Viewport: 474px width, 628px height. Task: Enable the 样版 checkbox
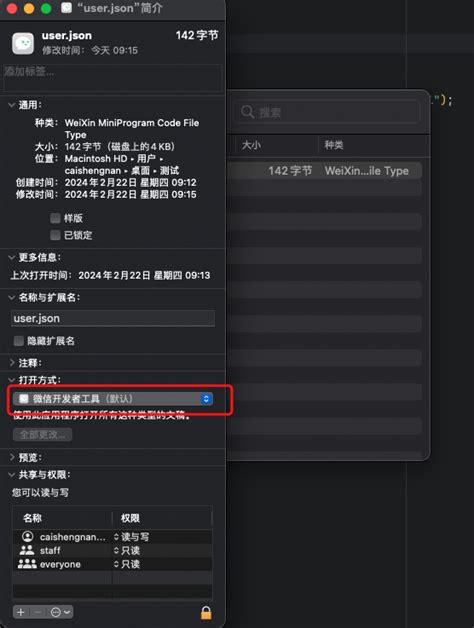tap(55, 218)
